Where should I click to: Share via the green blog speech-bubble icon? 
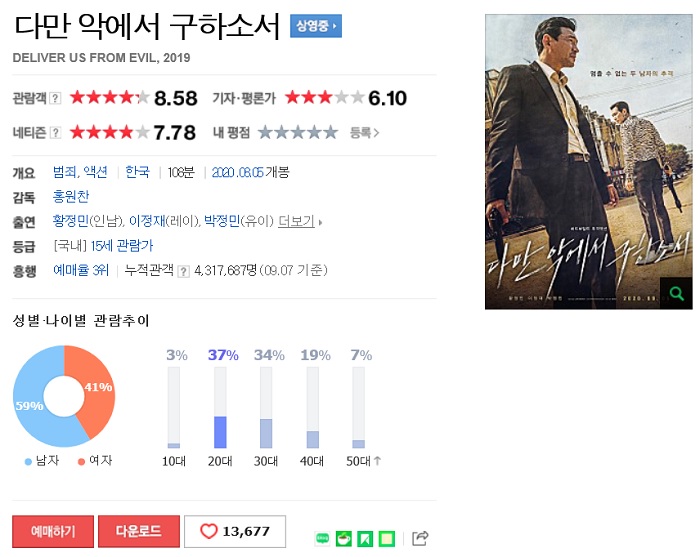pos(322,539)
